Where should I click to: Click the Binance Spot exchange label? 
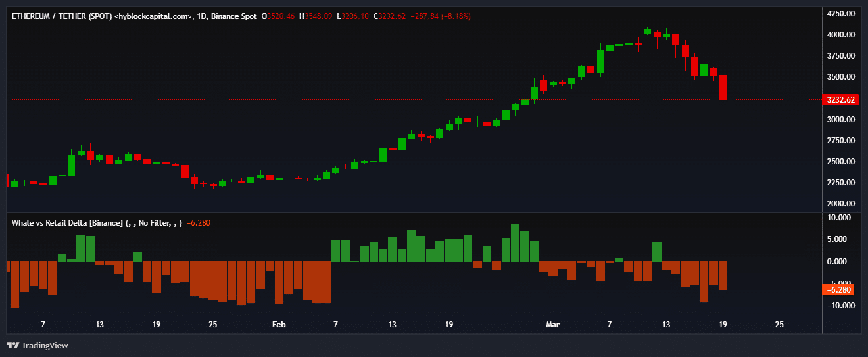coord(234,16)
